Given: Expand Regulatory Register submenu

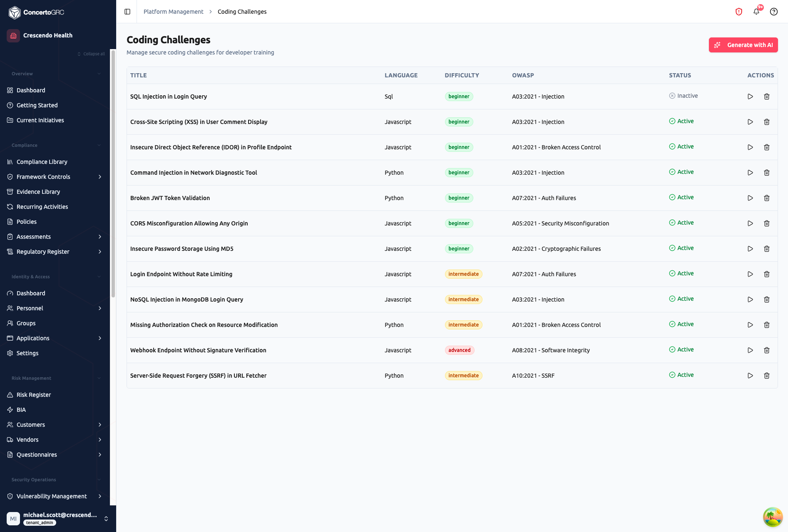Looking at the screenshot, I should 100,252.
